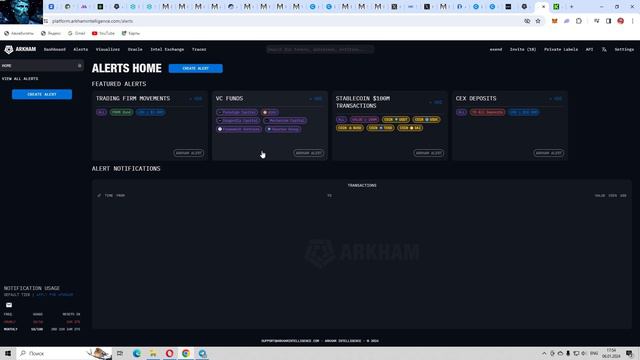This screenshot has width=640, height=360.
Task: Add the Stablecoin $100M Transactions alert
Action: [x=436, y=102]
